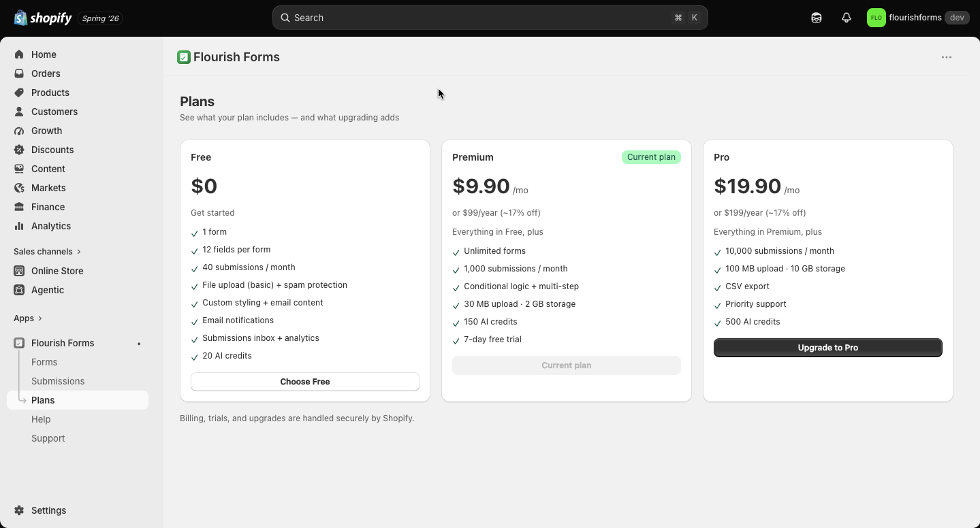Click the Products tag icon
The image size is (980, 528).
(x=19, y=93)
